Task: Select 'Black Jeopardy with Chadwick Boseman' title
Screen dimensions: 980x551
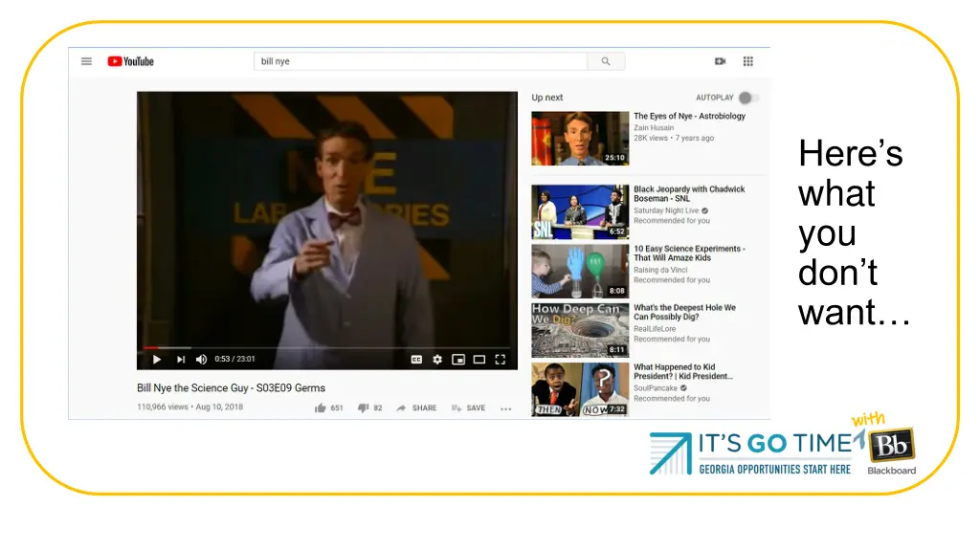Action: pyautogui.click(x=689, y=193)
